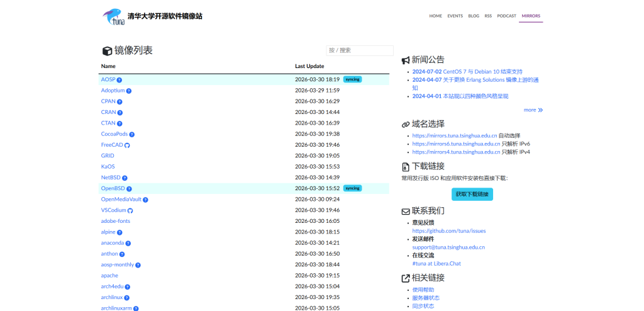Click the 获取下载链接 button
Viewport: 644px width, 311px height.
472,195
